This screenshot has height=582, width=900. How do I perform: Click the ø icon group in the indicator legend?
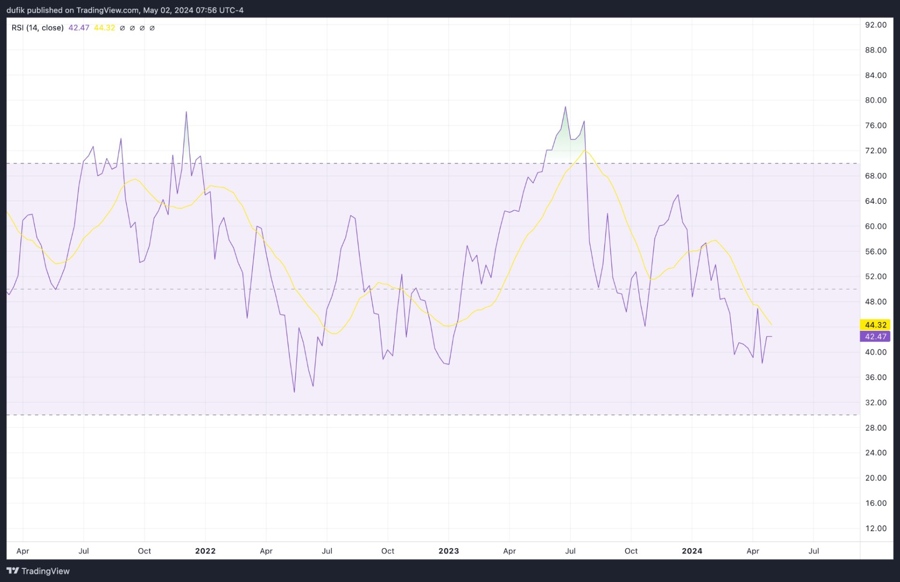pyautogui.click(x=136, y=28)
